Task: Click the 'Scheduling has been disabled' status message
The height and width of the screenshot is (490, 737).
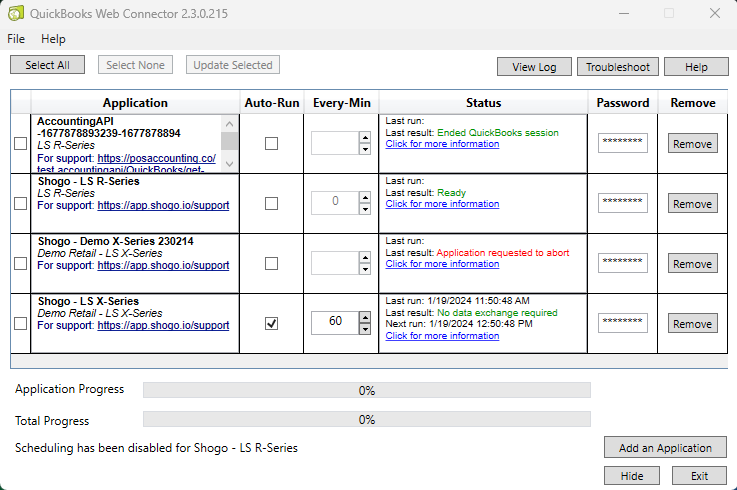Action: [x=156, y=448]
